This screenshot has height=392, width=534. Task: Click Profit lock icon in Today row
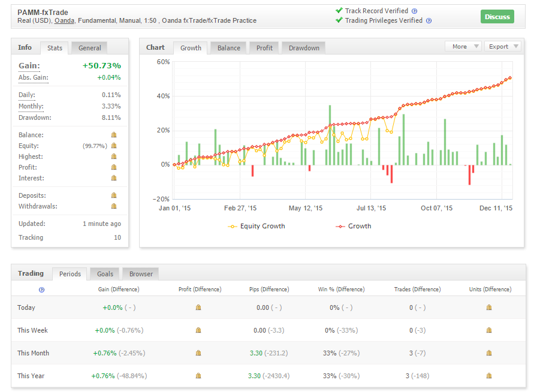(x=198, y=307)
